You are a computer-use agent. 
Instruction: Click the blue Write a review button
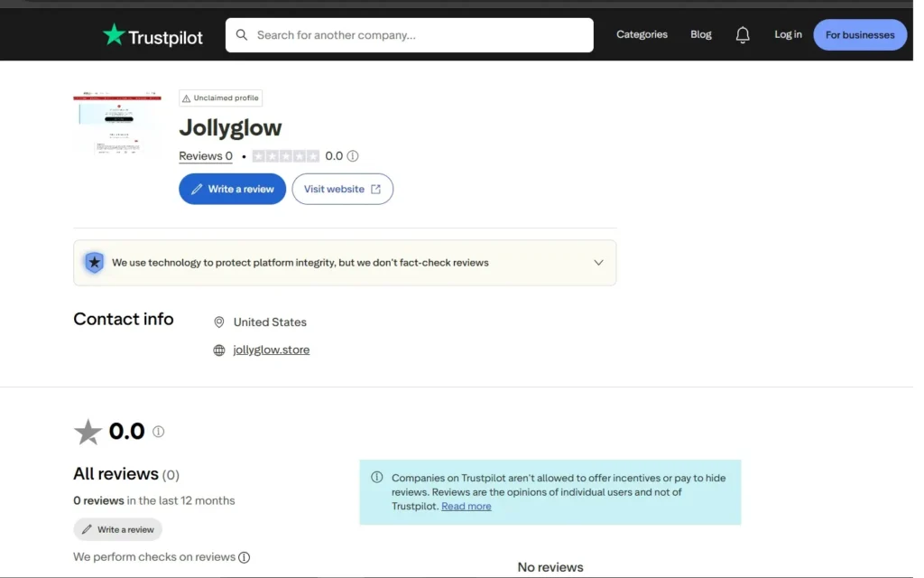point(232,189)
